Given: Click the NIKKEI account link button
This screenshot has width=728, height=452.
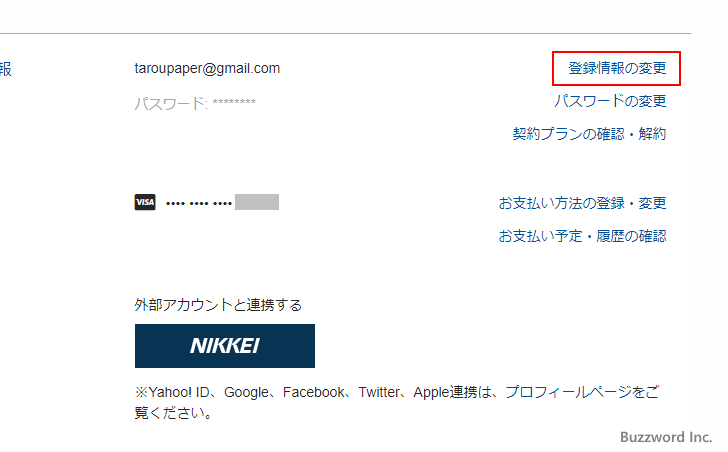Looking at the screenshot, I should point(225,346).
